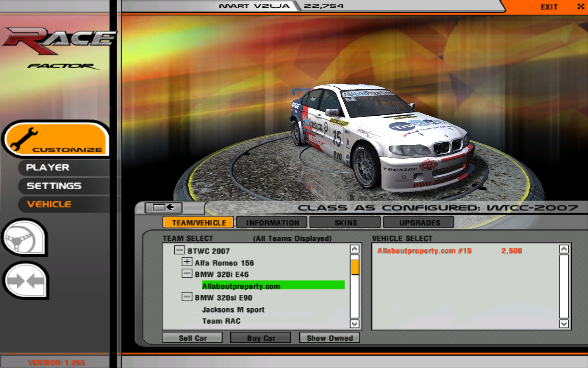This screenshot has width=588, height=368.
Task: Select the BTWC 2007 series label
Action: tap(209, 251)
